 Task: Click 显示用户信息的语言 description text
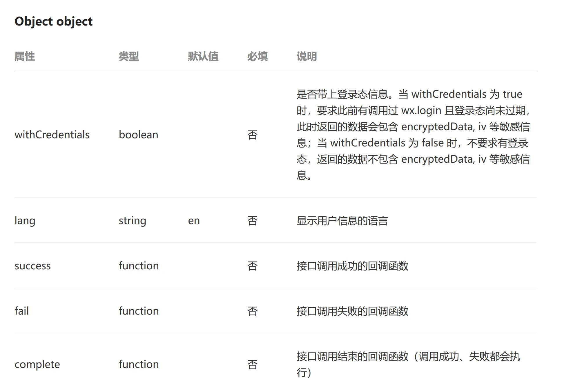342,221
